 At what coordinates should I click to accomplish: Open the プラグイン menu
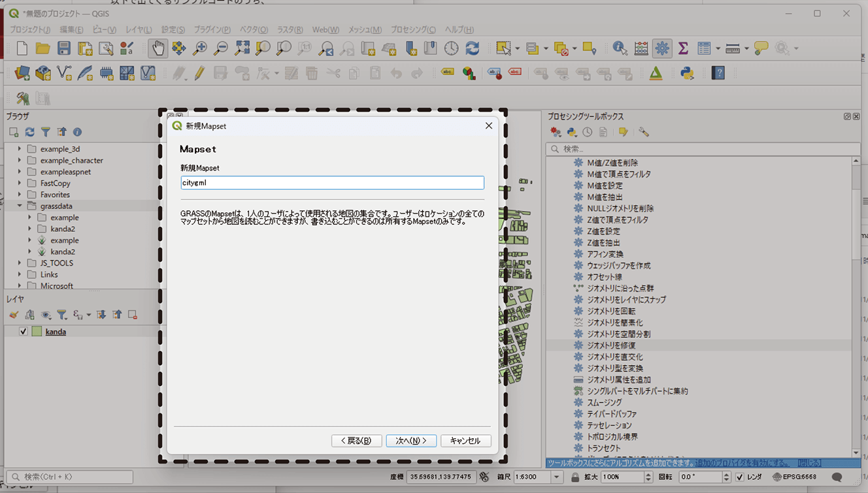click(x=212, y=29)
